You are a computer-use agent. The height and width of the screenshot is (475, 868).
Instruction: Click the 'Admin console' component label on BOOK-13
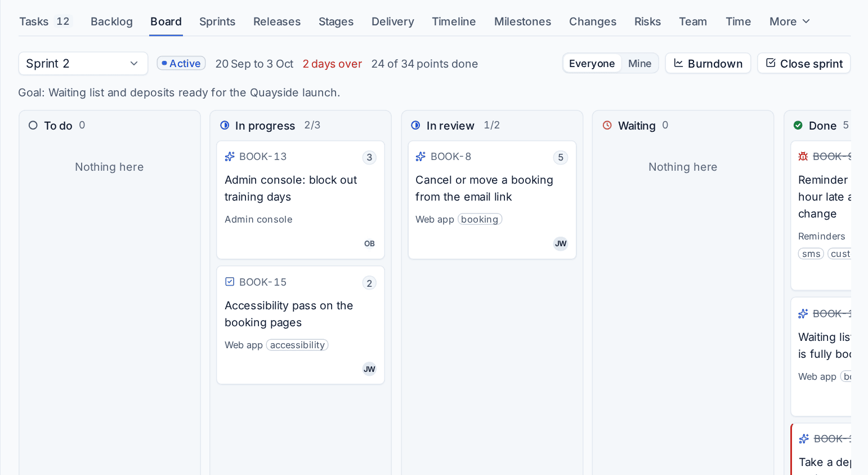tap(258, 220)
